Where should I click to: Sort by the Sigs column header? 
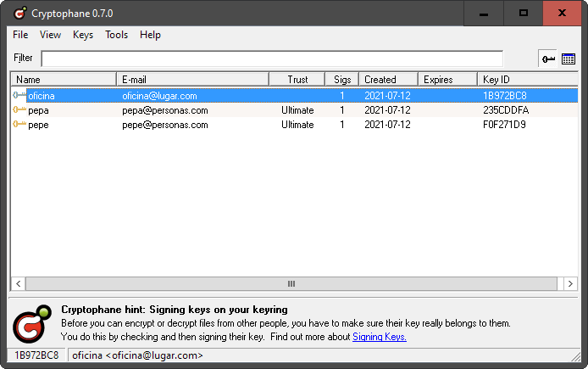coord(342,80)
